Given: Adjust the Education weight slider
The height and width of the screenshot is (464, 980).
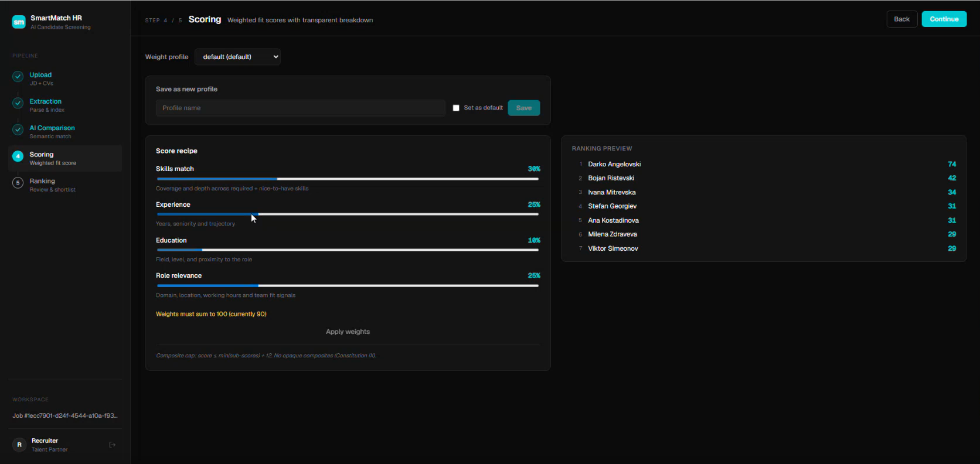Looking at the screenshot, I should pos(348,250).
